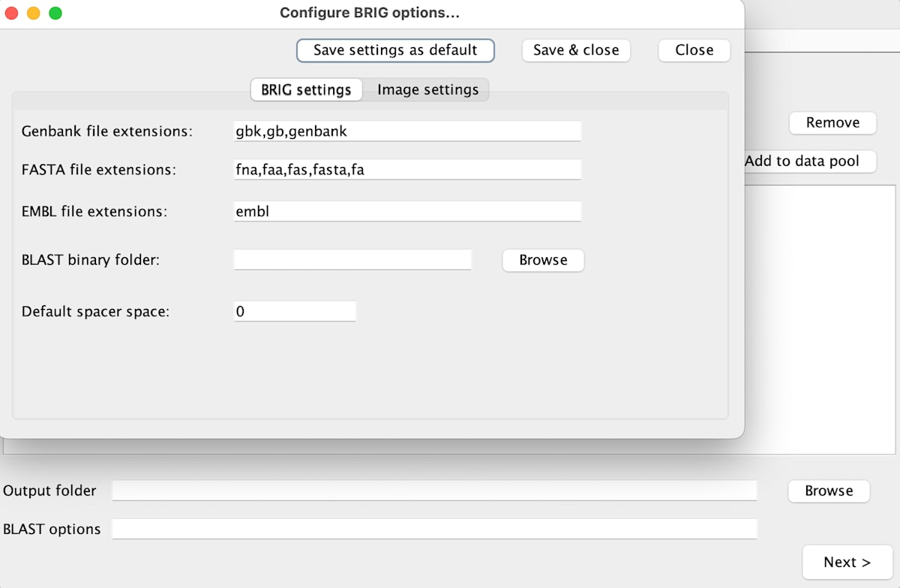Focus the BLAST binary folder field
The height and width of the screenshot is (588, 900).
[x=352, y=259]
